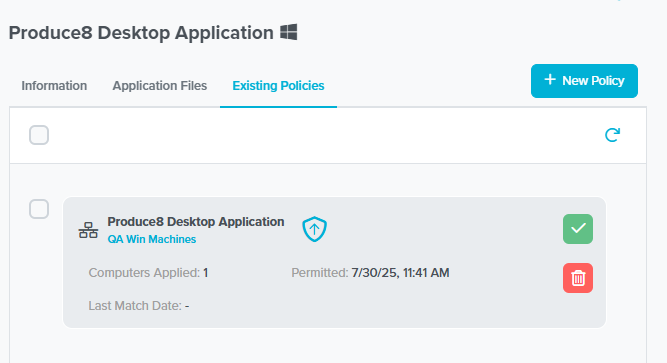This screenshot has height=363, width=667.
Task: Tick the select-all checkbox in the list header
Action: 39,135
